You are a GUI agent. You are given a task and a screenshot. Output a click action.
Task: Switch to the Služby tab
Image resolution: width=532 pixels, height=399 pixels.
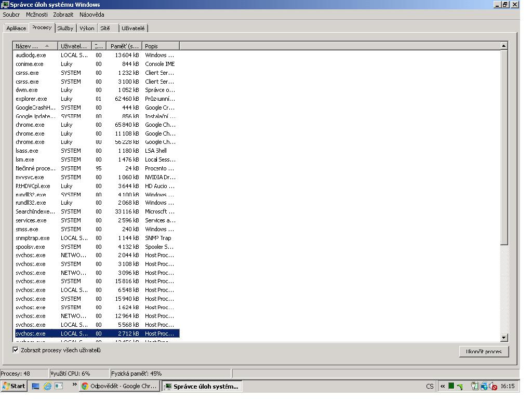pyautogui.click(x=65, y=28)
